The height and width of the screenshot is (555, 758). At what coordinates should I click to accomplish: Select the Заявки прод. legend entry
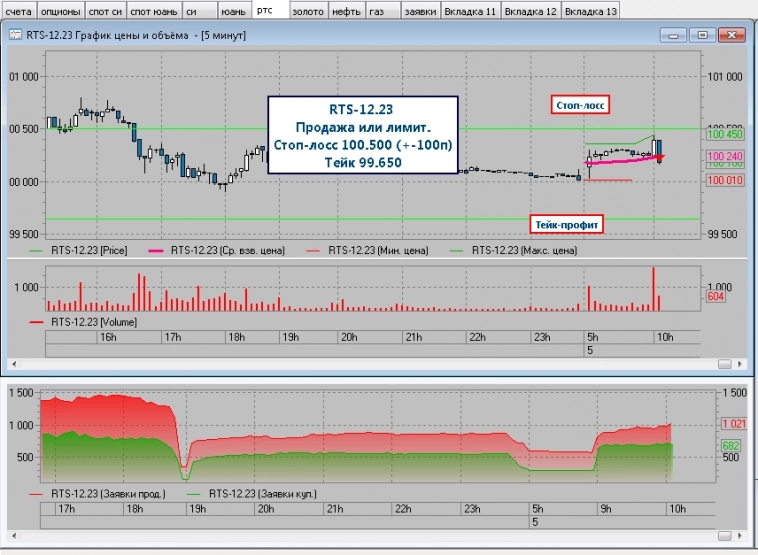[105, 493]
